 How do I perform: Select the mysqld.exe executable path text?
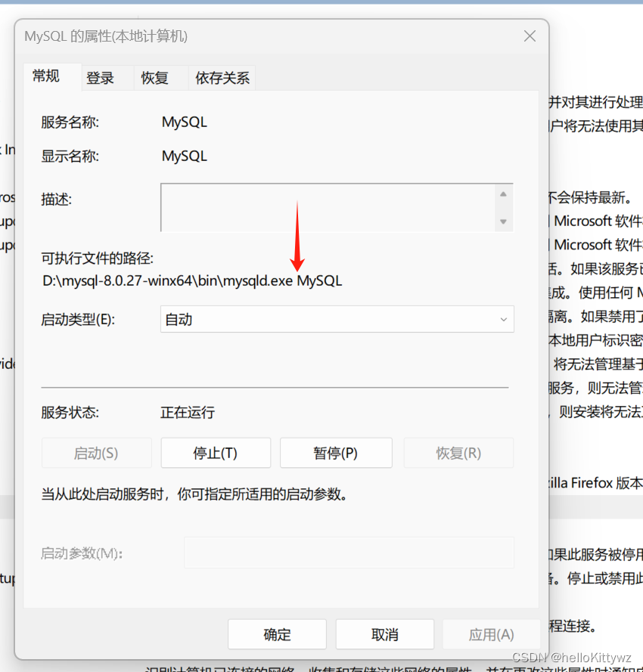192,281
